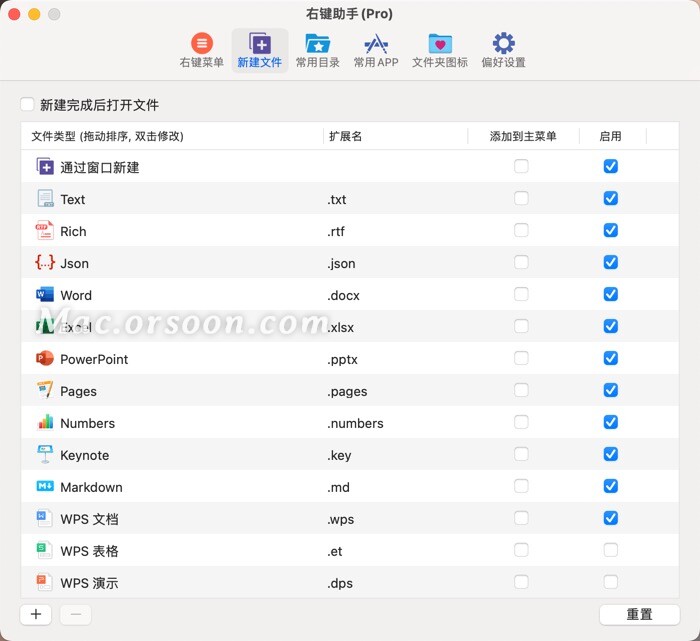
Task: Click the Json braces icon
Action: click(x=45, y=262)
